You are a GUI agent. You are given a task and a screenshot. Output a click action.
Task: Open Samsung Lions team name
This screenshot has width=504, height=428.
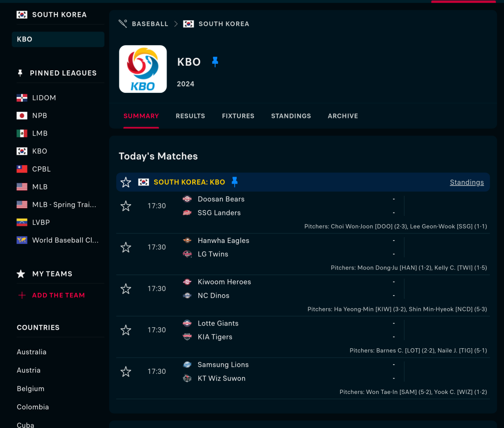[x=223, y=365]
